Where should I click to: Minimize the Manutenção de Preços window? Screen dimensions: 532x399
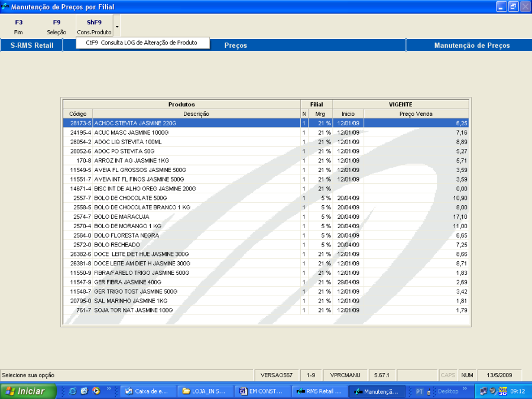click(x=501, y=7)
